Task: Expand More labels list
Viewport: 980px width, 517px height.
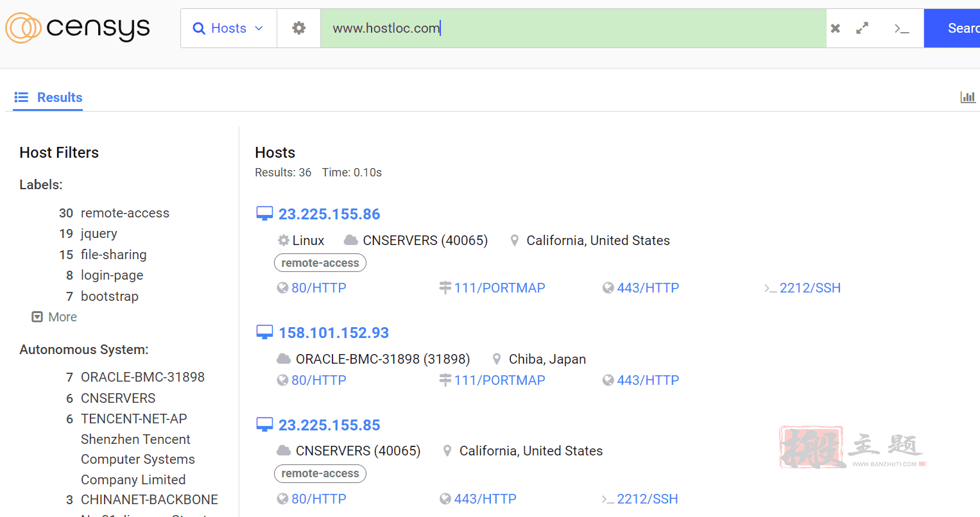Action: 55,317
